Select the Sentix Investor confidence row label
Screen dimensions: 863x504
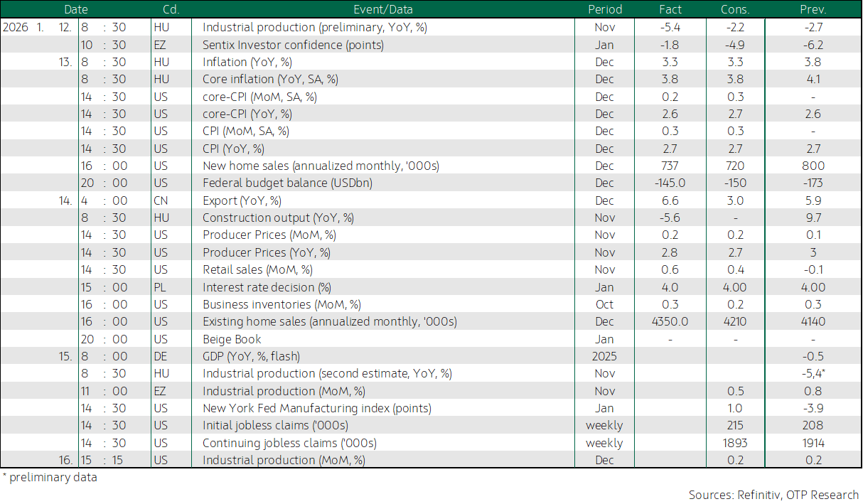tap(293, 45)
